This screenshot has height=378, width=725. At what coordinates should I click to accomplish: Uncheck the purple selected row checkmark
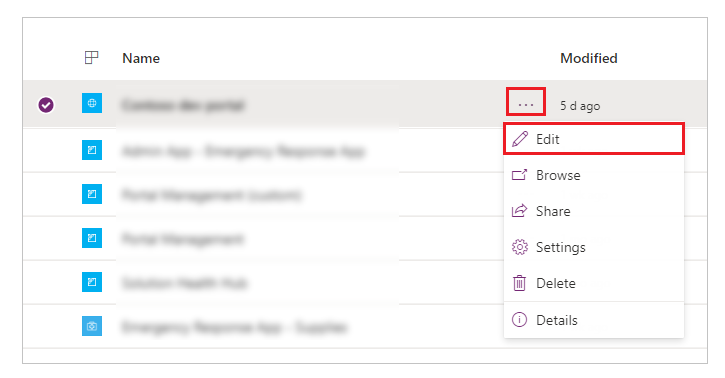coord(46,105)
